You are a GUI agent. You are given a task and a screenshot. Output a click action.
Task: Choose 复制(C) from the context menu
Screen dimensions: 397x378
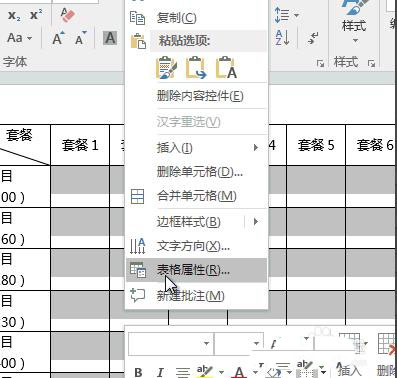[197, 18]
